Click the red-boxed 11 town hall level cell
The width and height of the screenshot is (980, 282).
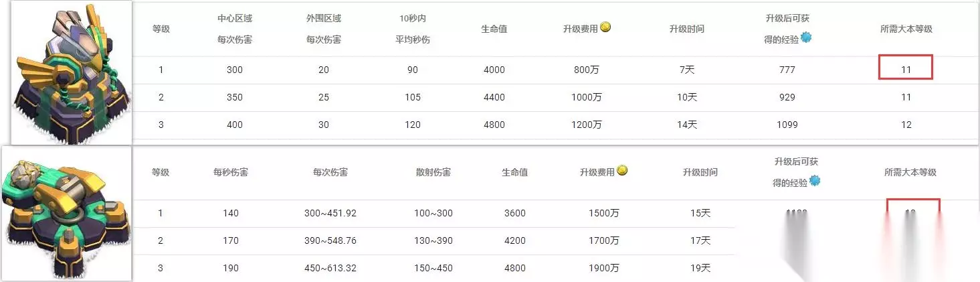pos(905,68)
